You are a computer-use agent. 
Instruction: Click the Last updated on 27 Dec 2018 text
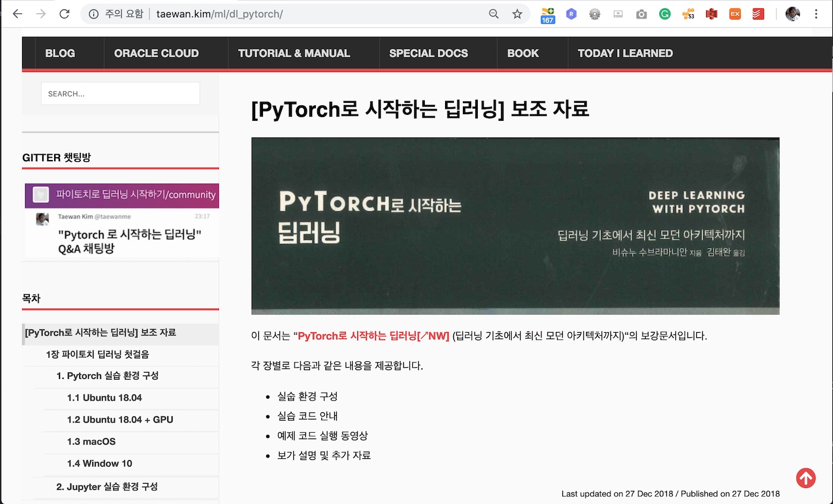[x=618, y=494]
